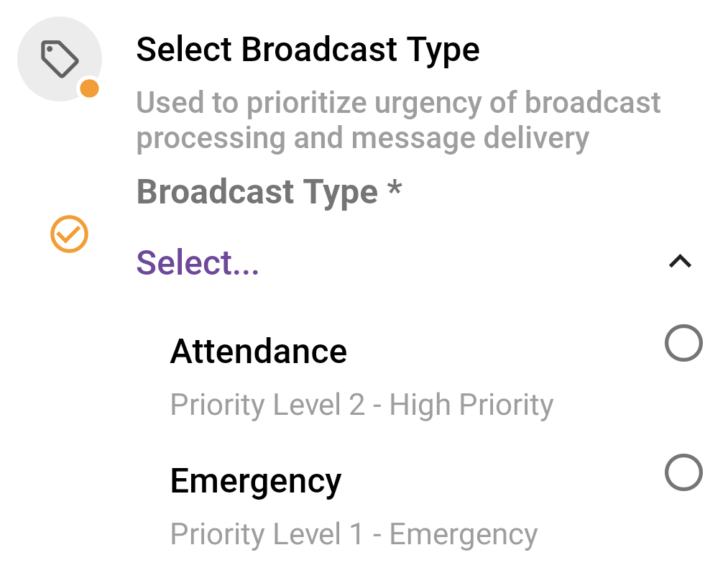Viewport: 728px width, 568px height.
Task: Click the Attendance option label
Action: click(x=259, y=352)
